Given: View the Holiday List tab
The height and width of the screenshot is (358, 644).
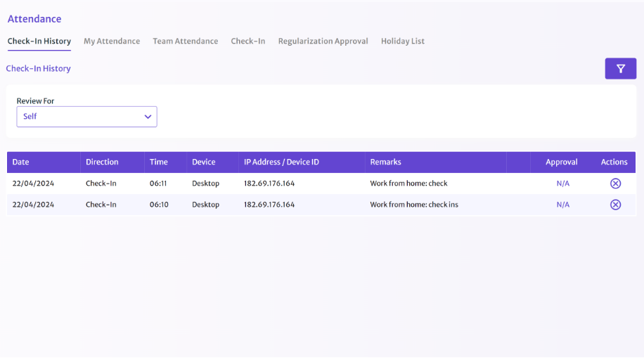Looking at the screenshot, I should [x=402, y=41].
